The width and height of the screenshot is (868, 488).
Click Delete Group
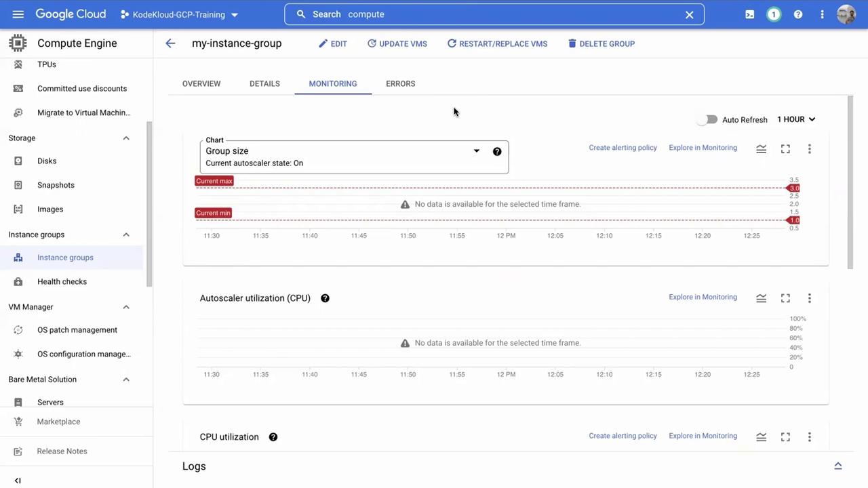tap(601, 43)
